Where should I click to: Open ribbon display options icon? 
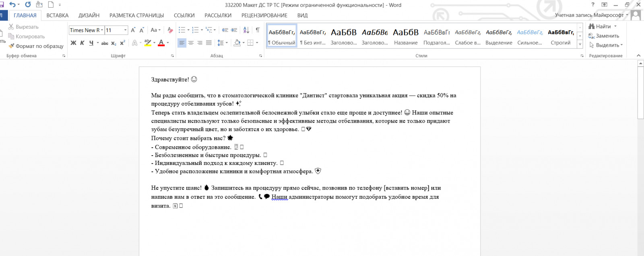[x=604, y=5]
